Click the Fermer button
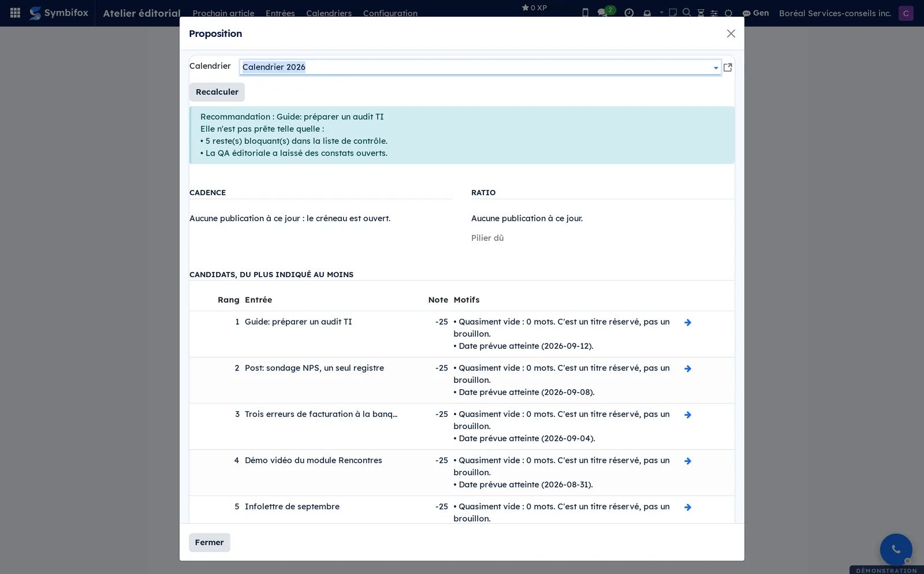The height and width of the screenshot is (574, 924). (x=209, y=542)
